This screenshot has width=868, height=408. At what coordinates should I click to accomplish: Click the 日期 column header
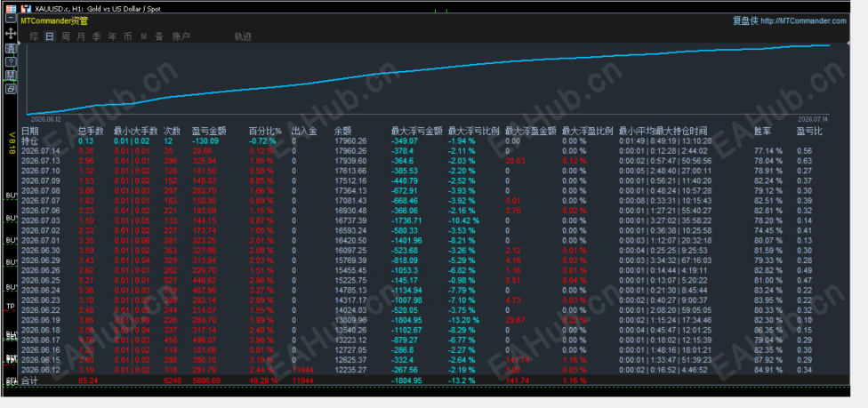tap(30, 132)
